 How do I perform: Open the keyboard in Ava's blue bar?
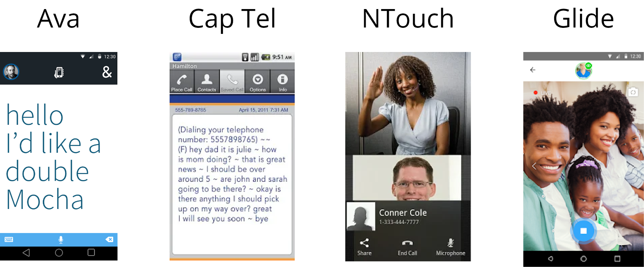[x=9, y=239]
